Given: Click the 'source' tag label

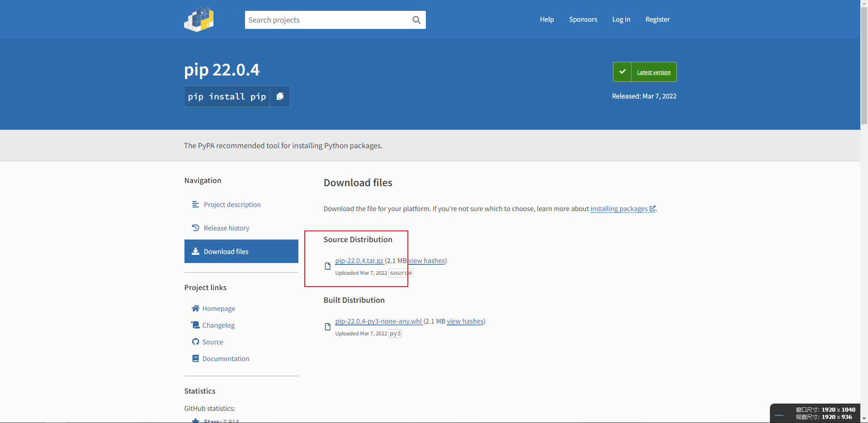Looking at the screenshot, I should point(401,273).
